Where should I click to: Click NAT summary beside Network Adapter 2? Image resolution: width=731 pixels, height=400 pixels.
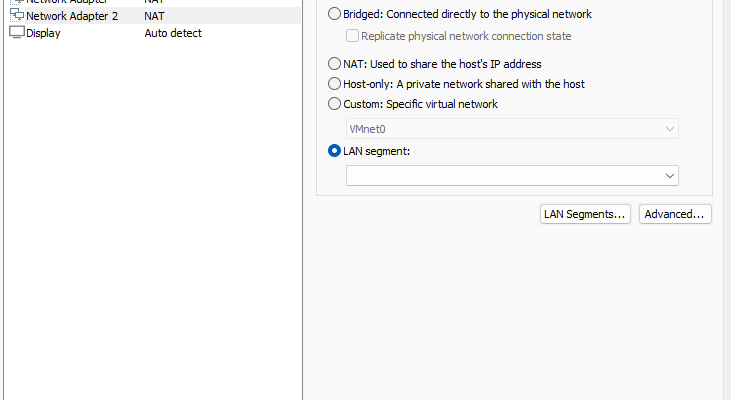click(155, 16)
